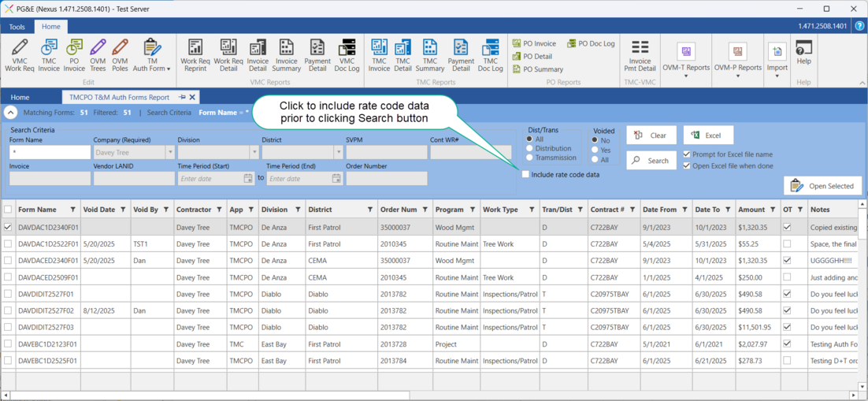Open the VMC Work Req tool

20,55
